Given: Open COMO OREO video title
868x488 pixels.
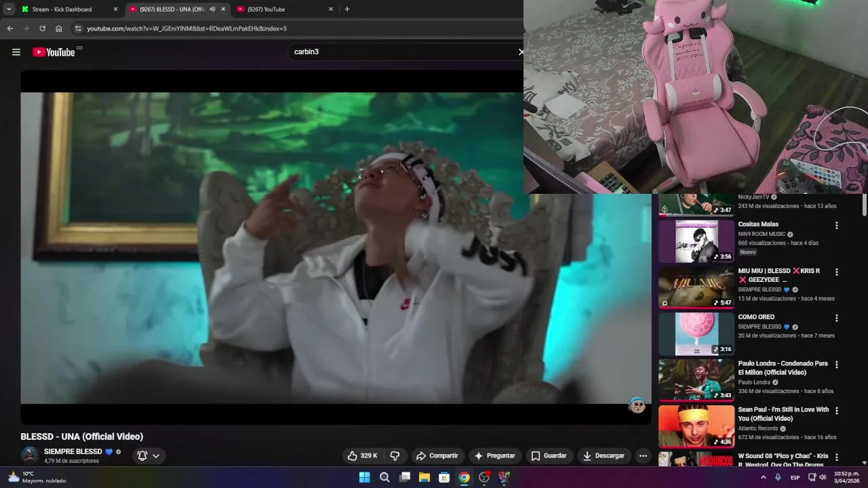Looking at the screenshot, I should coord(756,317).
